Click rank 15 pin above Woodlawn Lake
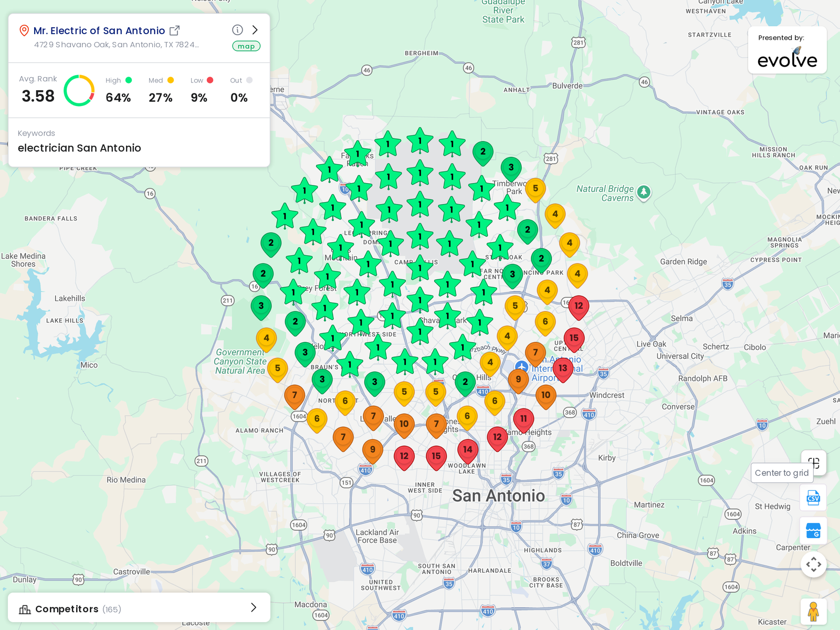 [436, 458]
